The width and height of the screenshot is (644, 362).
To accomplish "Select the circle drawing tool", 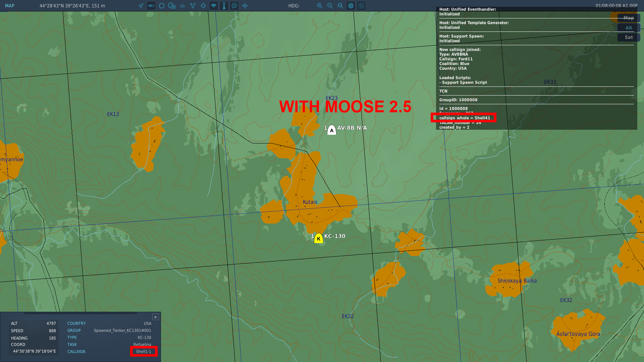I will (x=161, y=6).
